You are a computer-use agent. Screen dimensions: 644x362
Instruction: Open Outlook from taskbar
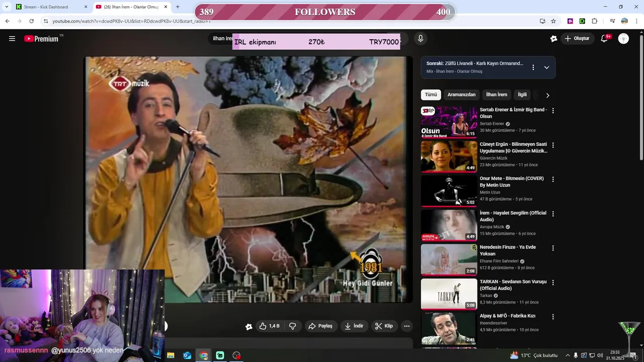(187, 355)
